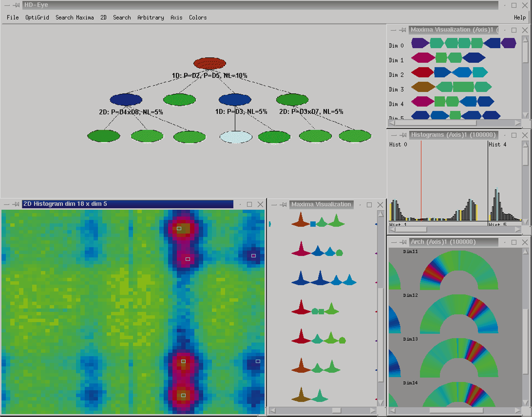Pin the Arch (Axis)1 window
The width and height of the screenshot is (532, 417).
click(x=403, y=242)
